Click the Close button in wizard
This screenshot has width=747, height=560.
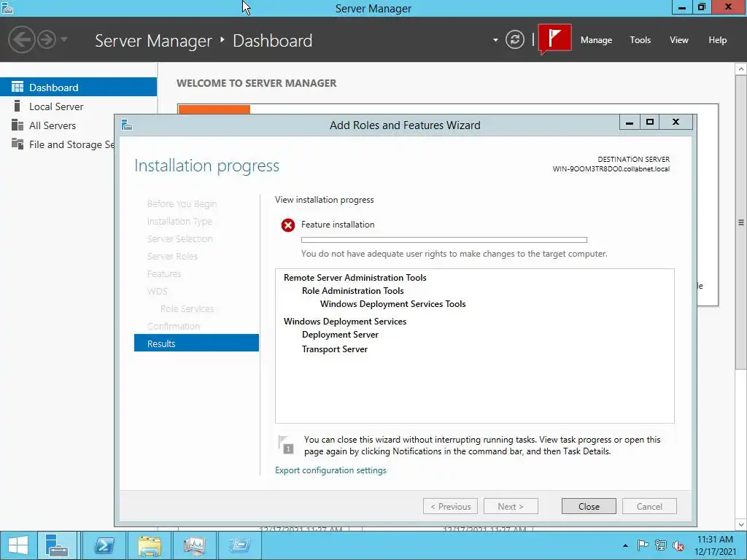click(589, 506)
